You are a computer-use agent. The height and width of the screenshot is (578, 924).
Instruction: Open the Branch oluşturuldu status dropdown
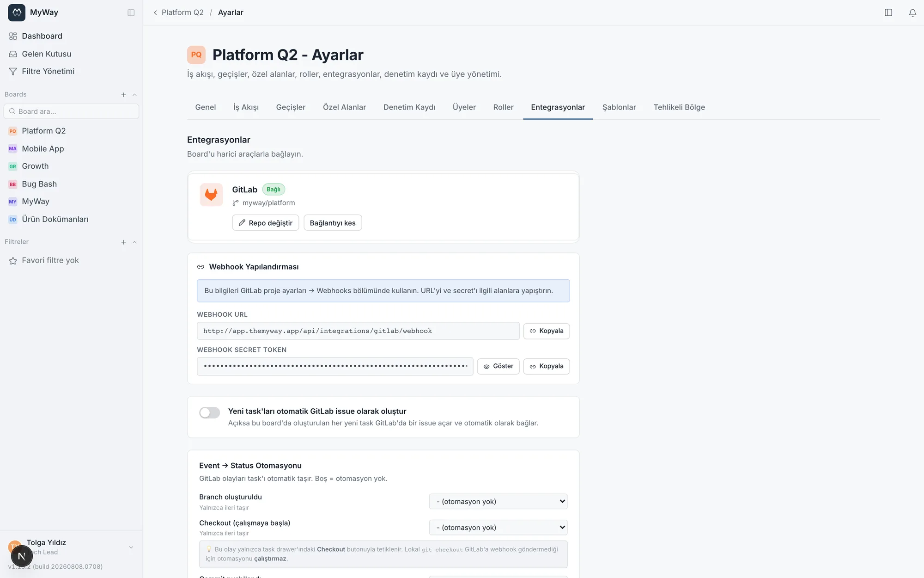click(498, 502)
